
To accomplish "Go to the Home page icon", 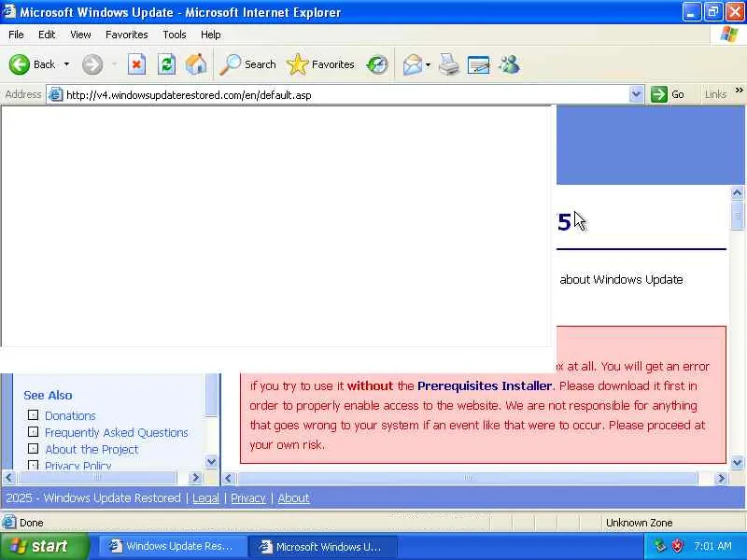I will click(x=196, y=64).
